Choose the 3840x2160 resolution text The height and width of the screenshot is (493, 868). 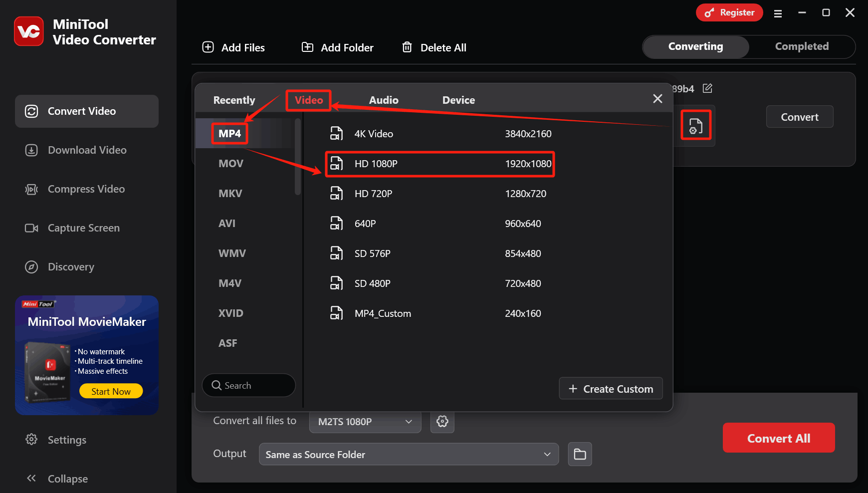tap(528, 134)
